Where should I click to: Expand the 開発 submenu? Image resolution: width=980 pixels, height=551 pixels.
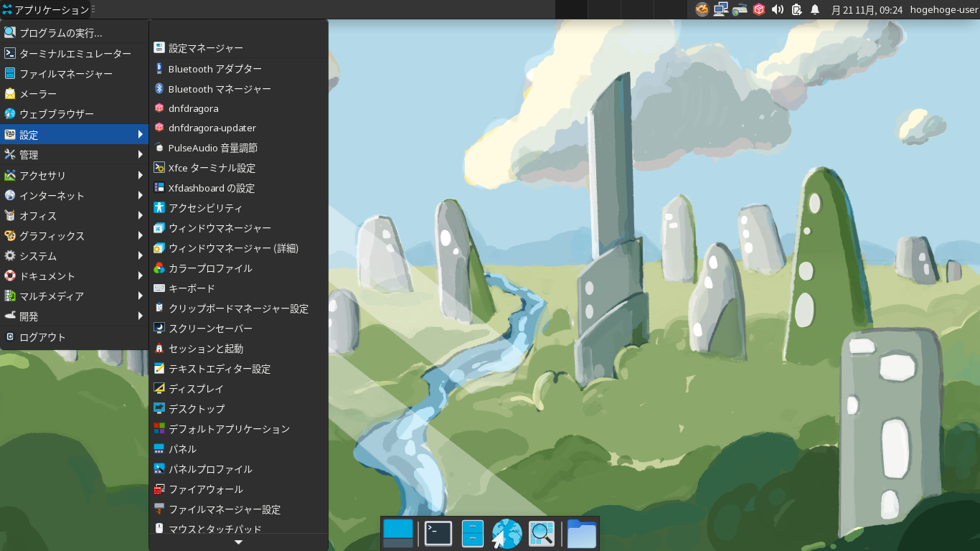(x=74, y=316)
